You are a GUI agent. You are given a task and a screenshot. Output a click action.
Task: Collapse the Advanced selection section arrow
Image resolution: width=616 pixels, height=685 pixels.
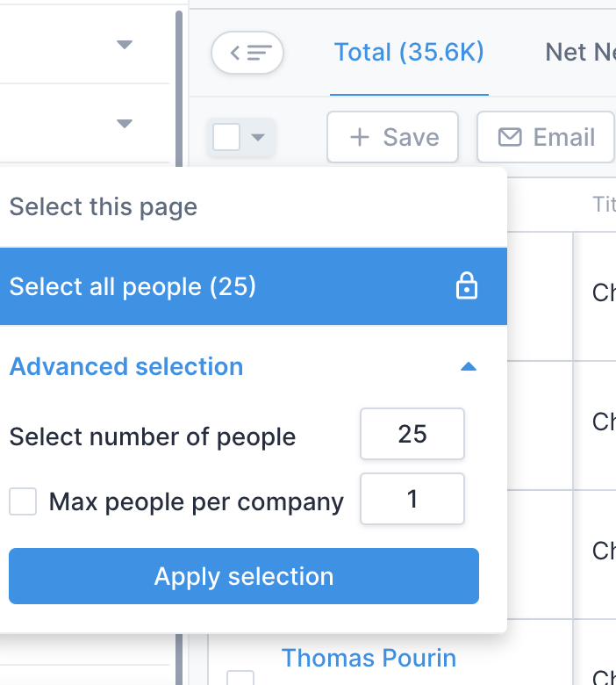click(469, 366)
